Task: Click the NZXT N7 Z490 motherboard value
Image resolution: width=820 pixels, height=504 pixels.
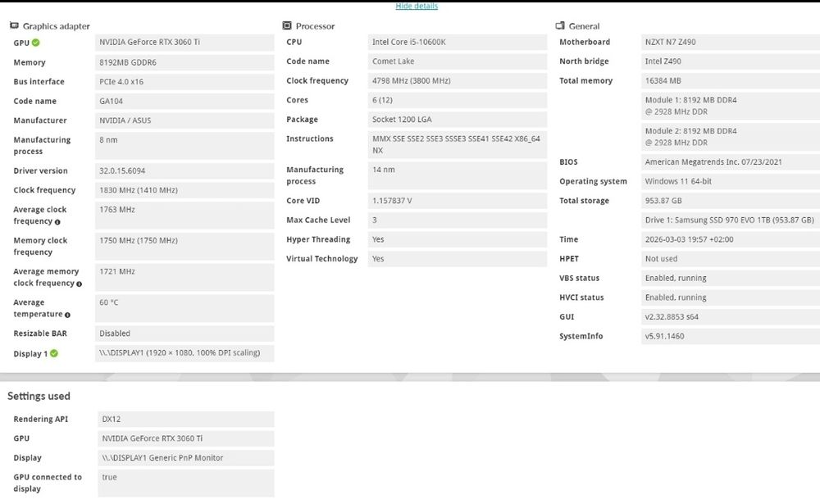Action: coord(730,42)
